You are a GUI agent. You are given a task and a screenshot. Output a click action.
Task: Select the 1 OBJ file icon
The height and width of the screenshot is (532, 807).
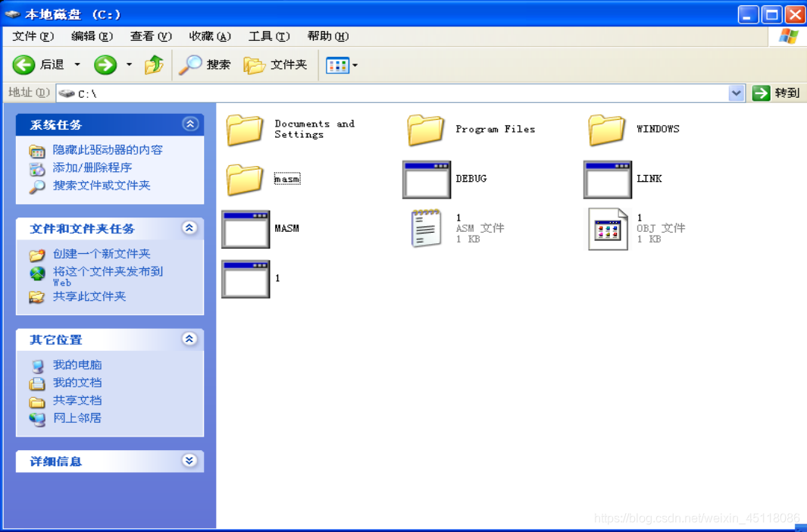pyautogui.click(x=608, y=229)
